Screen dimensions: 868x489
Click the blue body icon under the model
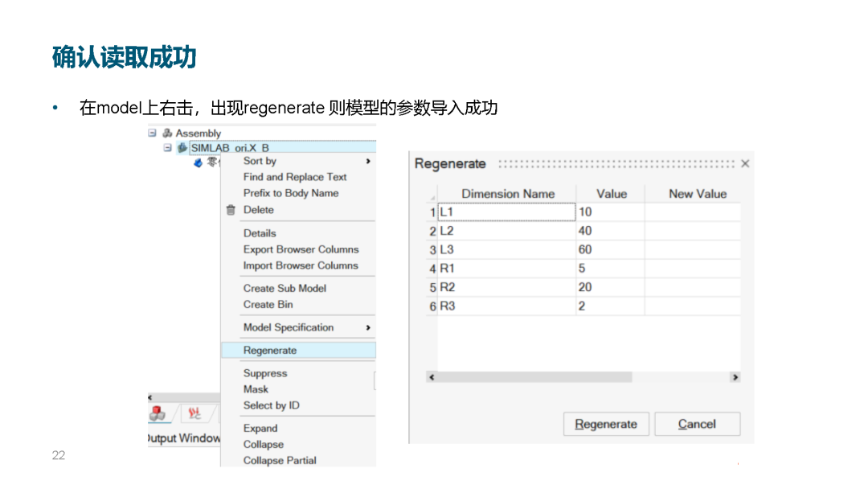[199, 162]
